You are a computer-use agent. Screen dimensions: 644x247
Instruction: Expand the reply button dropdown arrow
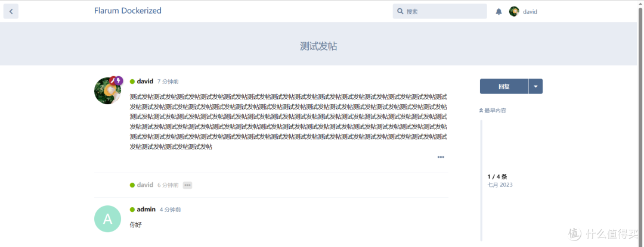coord(535,86)
